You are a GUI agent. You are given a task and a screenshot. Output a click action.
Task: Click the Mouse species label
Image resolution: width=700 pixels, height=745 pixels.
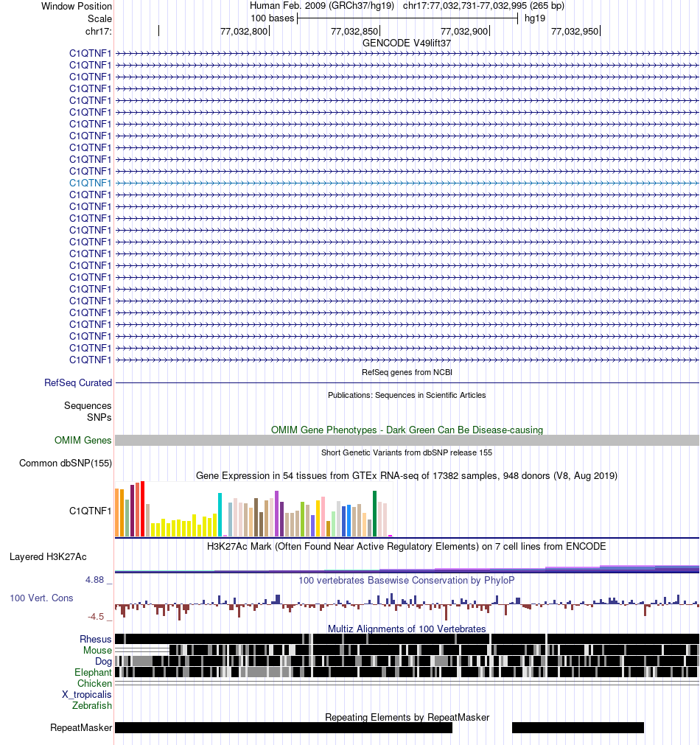97,650
